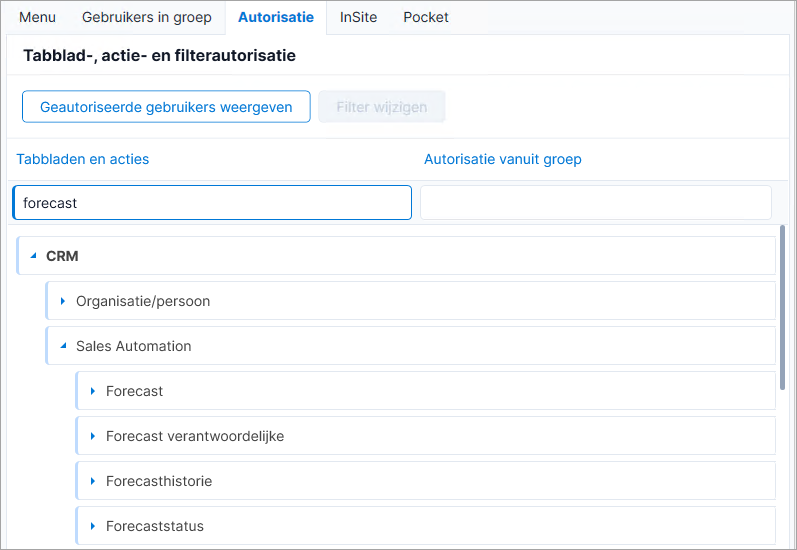Open the InSite tab

(358, 17)
